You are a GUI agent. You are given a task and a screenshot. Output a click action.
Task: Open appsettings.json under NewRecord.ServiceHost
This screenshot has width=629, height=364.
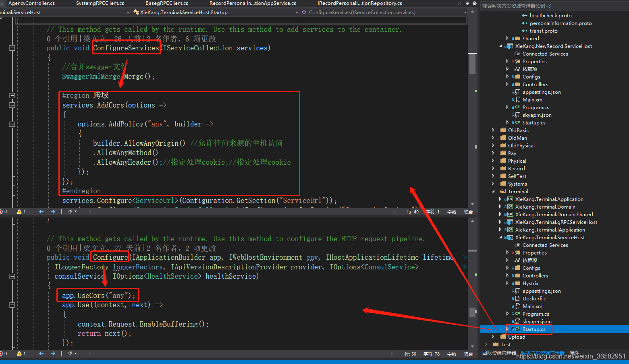[x=542, y=92]
